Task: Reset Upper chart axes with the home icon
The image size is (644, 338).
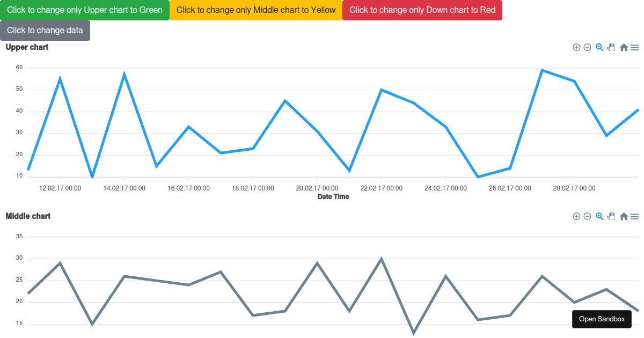Action: pos(624,47)
